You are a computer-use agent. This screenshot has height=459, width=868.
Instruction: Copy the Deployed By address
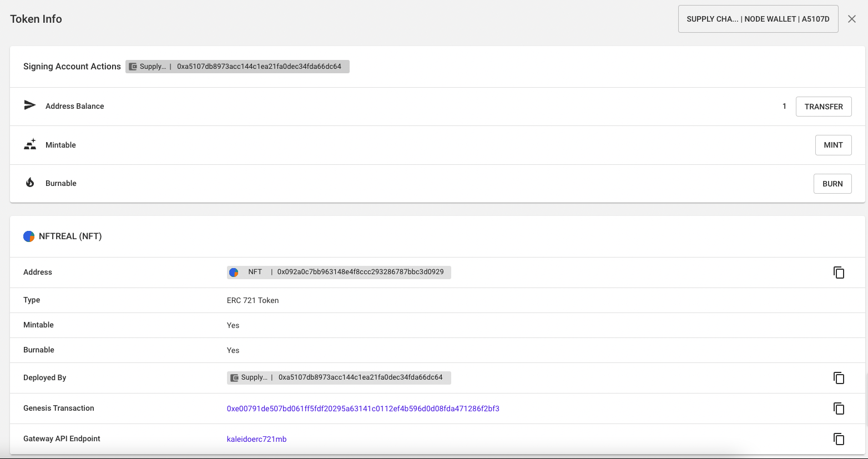pyautogui.click(x=839, y=378)
